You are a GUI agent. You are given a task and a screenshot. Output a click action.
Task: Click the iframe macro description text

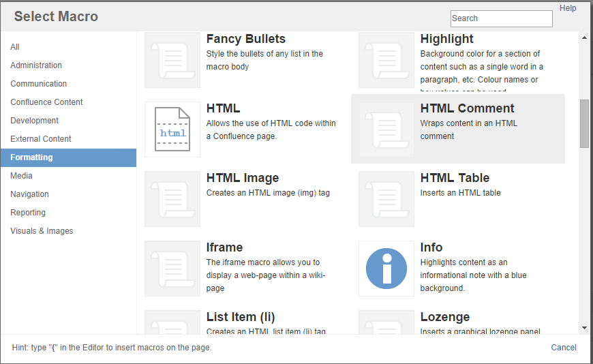pos(266,275)
